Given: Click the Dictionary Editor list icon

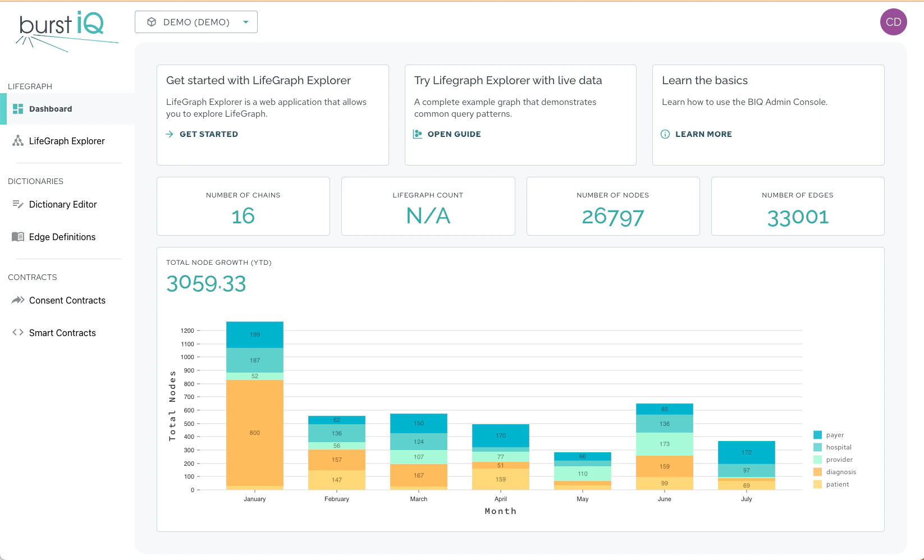Looking at the screenshot, I should pyautogui.click(x=17, y=204).
